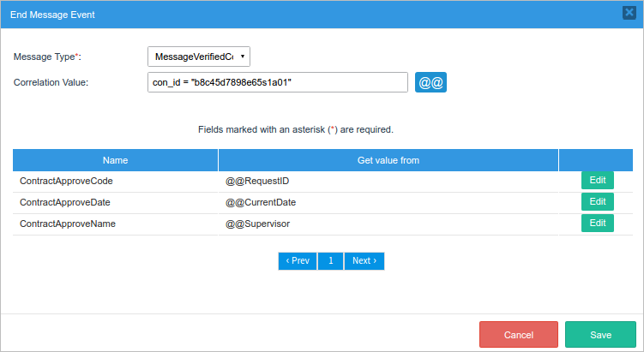Viewport: 644px width, 352px height.
Task: Select the ContractApproveName name cell
Action: click(x=68, y=224)
